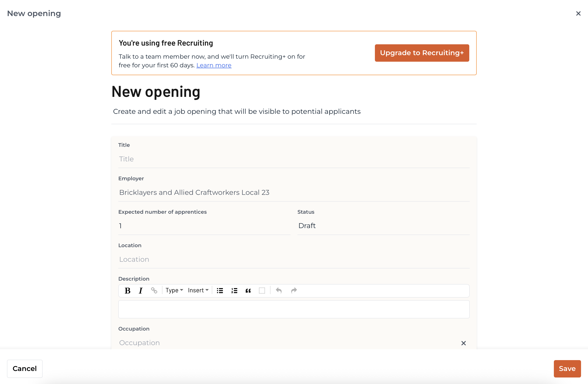Viewport: 588px width, 384px height.
Task: Focus the Title input field
Action: tap(294, 159)
